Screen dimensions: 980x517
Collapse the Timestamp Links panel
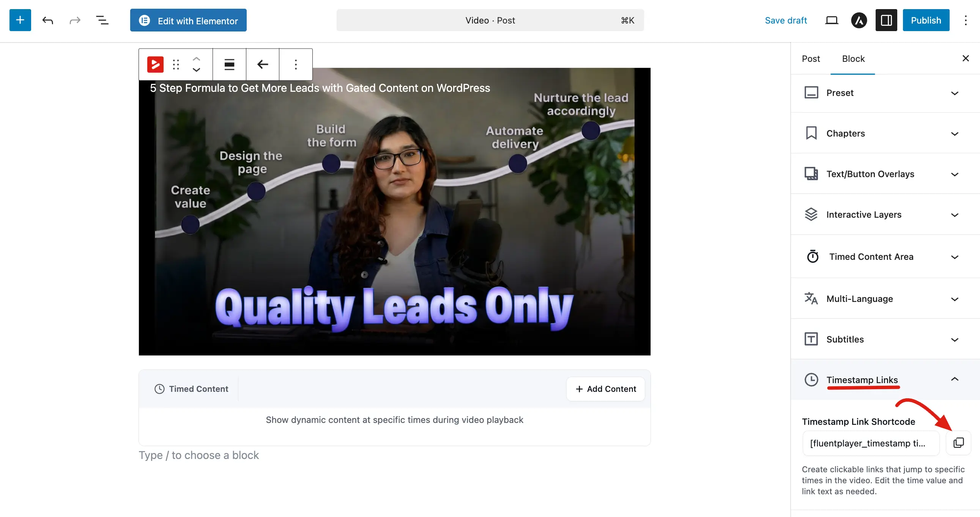coord(885,379)
